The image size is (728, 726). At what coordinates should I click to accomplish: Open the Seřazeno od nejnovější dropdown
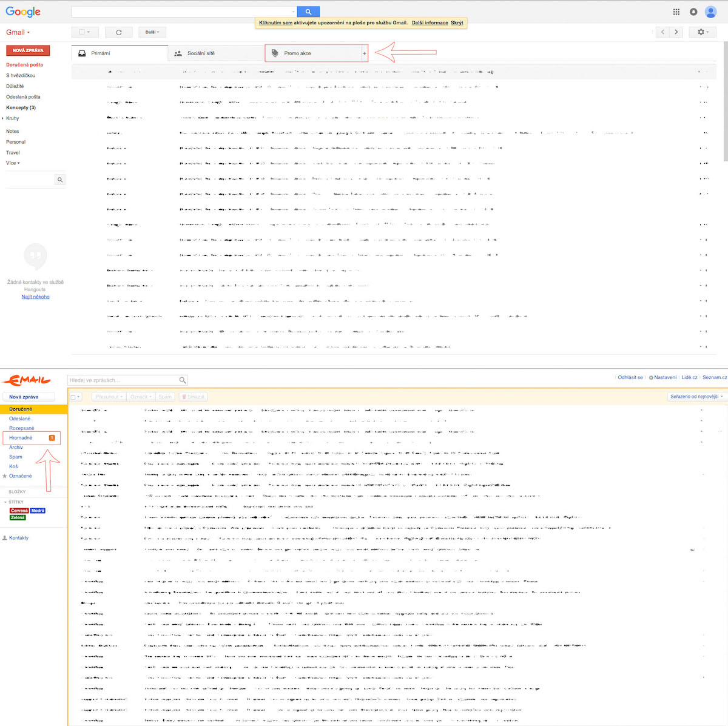696,397
